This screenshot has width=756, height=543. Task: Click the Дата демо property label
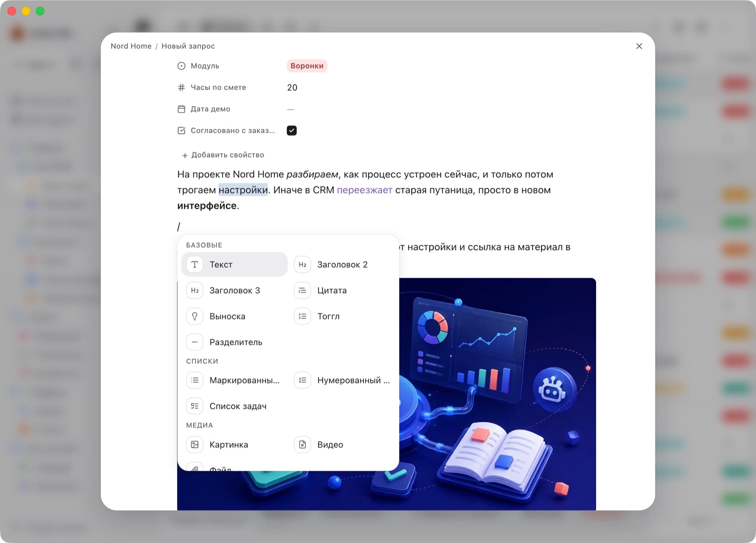(x=210, y=109)
